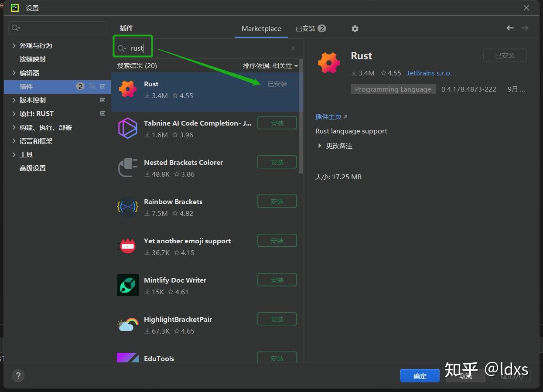
Task: Click the Nested Brackets Colorer plugin icon
Action: coord(127,167)
